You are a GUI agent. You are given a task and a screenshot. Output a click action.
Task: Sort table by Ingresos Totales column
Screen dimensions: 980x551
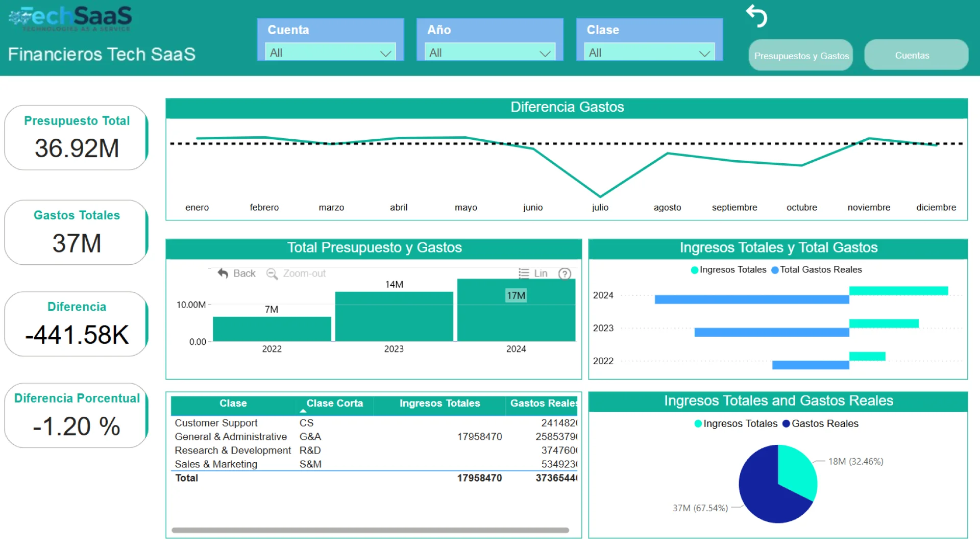pyautogui.click(x=439, y=404)
